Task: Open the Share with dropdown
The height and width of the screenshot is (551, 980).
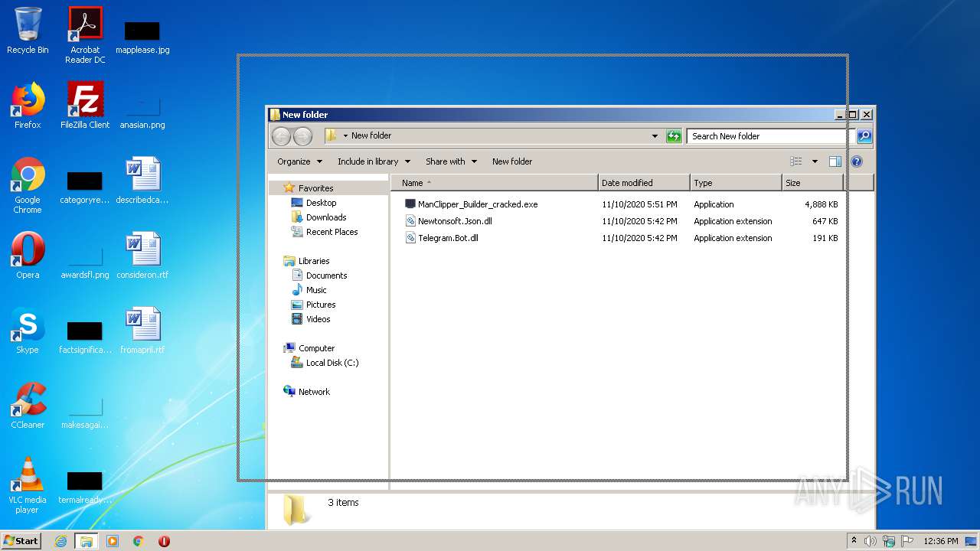Action: click(451, 161)
